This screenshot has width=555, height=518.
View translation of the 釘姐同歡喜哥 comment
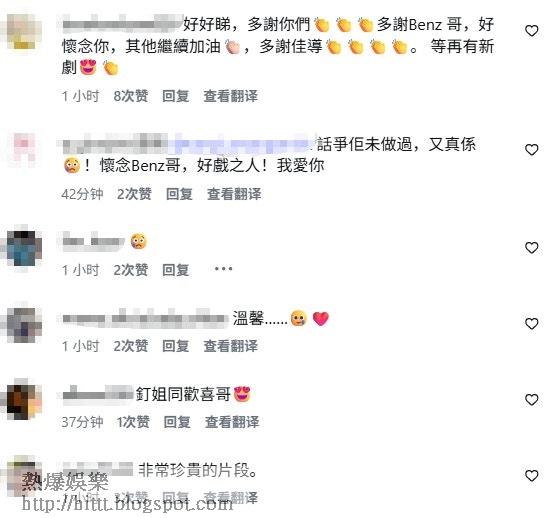(232, 422)
